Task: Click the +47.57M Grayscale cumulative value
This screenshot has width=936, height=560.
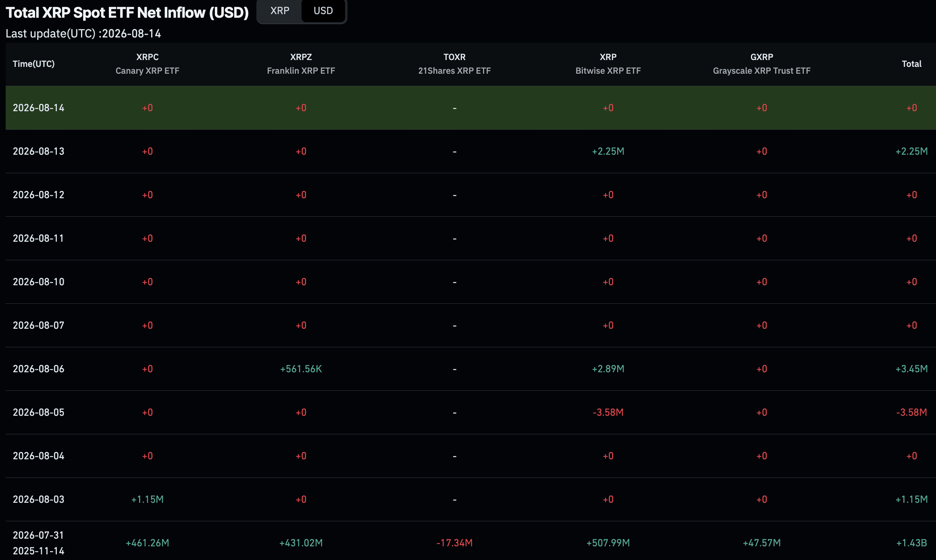Action: (x=762, y=543)
